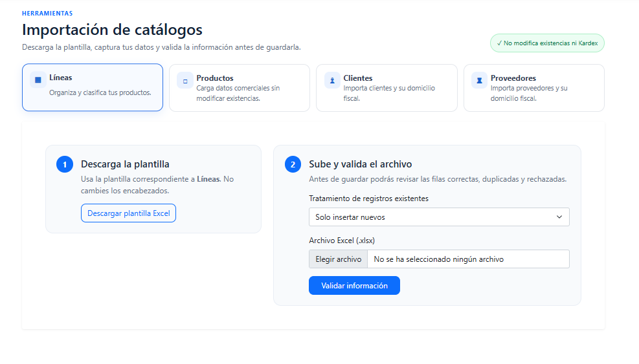Open the Proveedores import tab
The image size is (639, 364).
(x=534, y=88)
